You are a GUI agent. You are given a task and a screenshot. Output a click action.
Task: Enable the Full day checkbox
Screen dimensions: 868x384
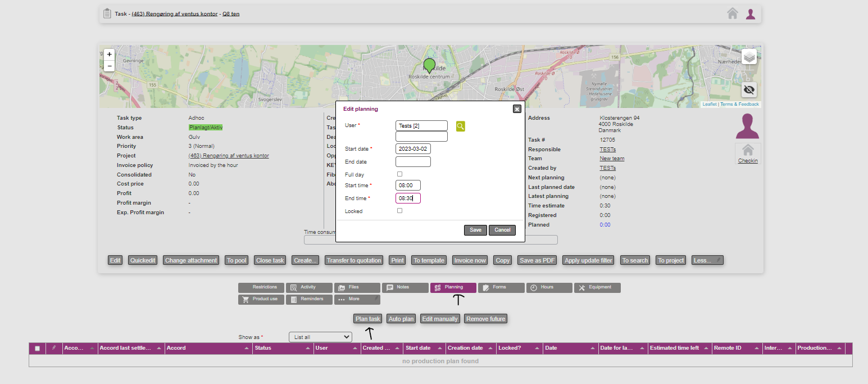click(400, 174)
